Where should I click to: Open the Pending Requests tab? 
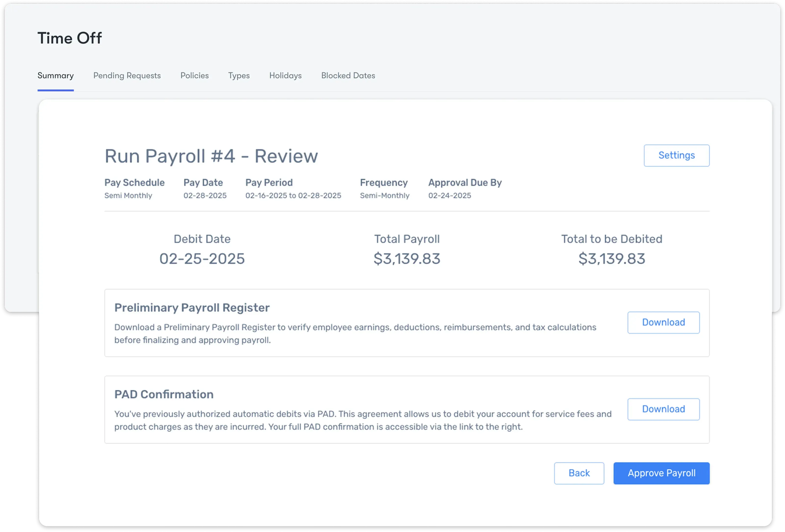click(x=127, y=76)
